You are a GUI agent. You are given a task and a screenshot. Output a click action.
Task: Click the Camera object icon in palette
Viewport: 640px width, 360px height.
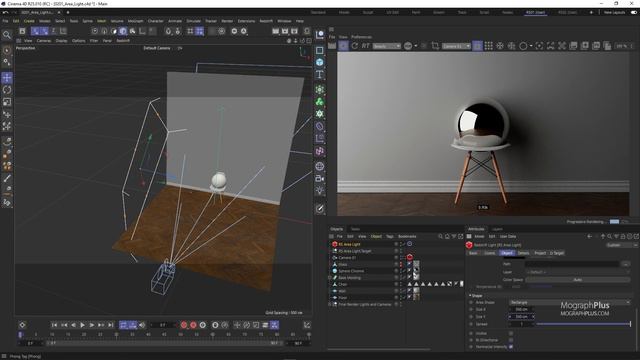coord(320,178)
